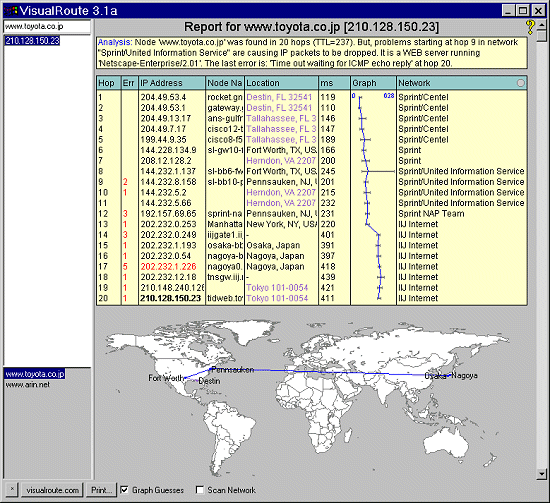Open Tokyo 101-0054 link for hop 20

click(x=277, y=298)
